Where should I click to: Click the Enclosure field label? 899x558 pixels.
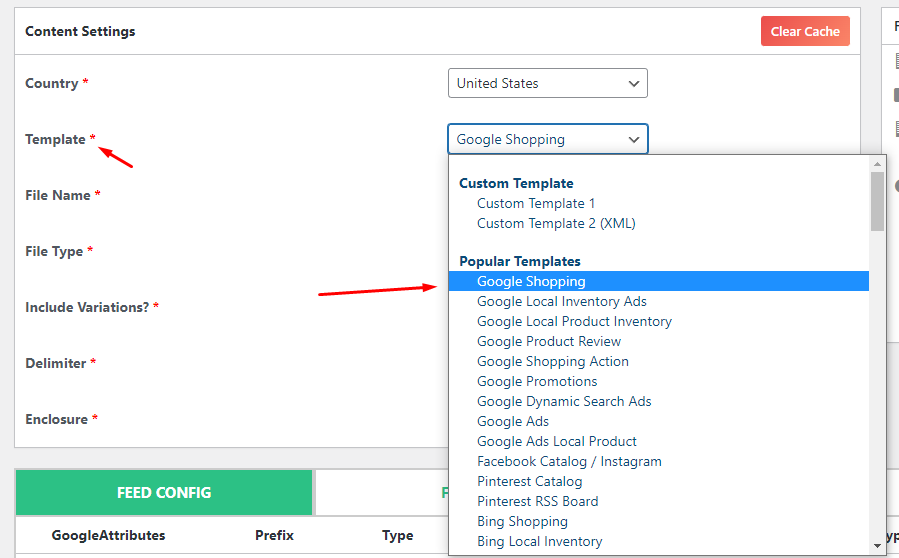pos(56,420)
